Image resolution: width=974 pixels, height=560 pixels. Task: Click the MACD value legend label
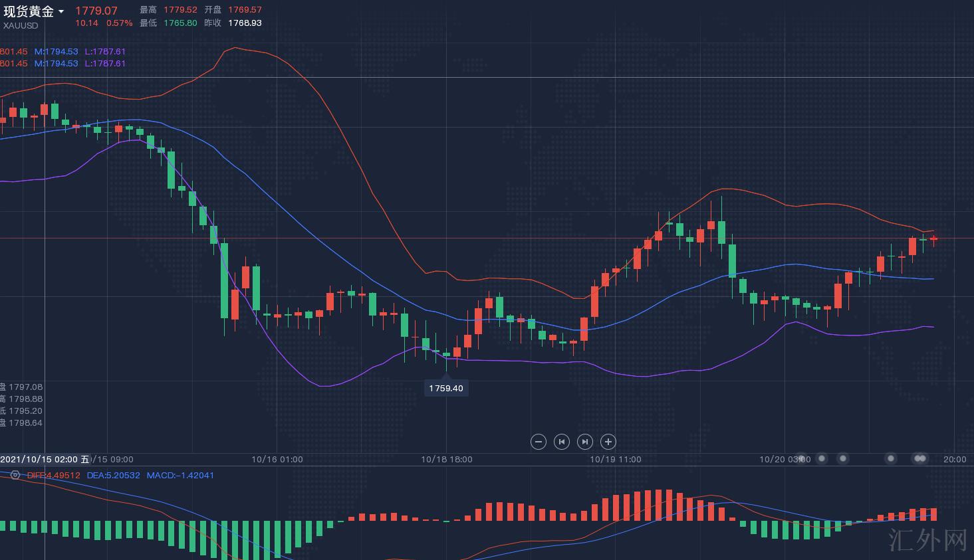180,476
